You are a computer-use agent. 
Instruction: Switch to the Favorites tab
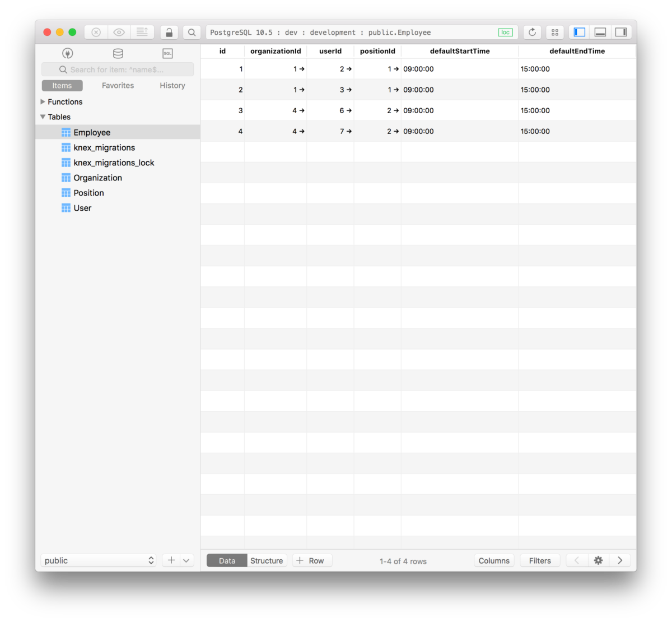118,86
